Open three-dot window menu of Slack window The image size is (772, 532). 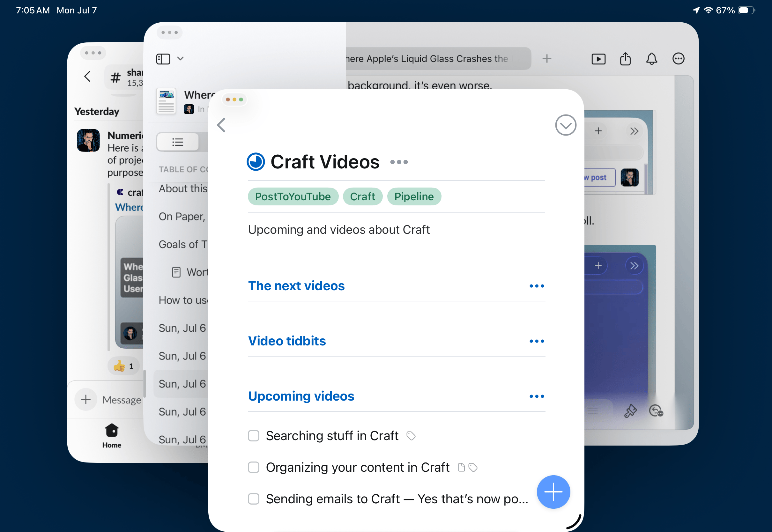[93, 53]
